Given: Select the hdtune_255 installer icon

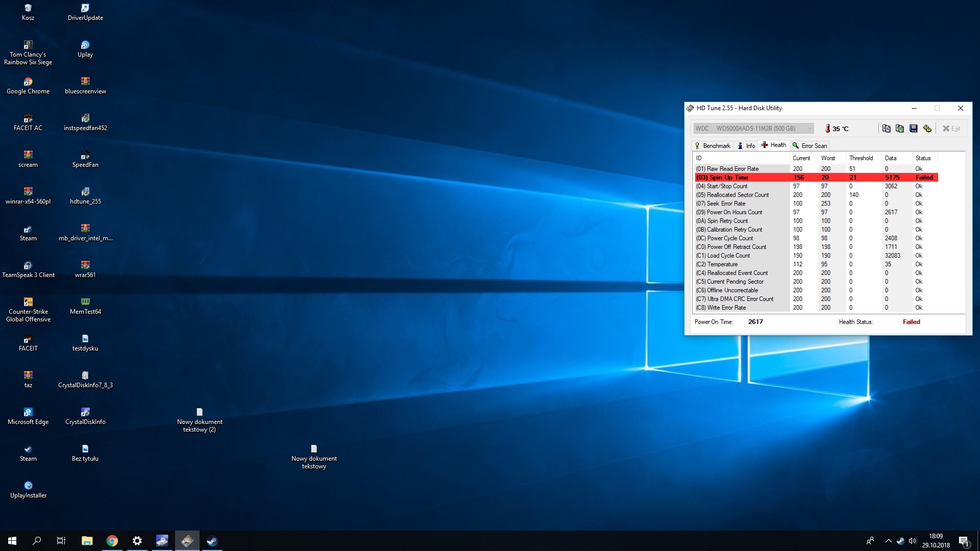Looking at the screenshot, I should click(85, 196).
